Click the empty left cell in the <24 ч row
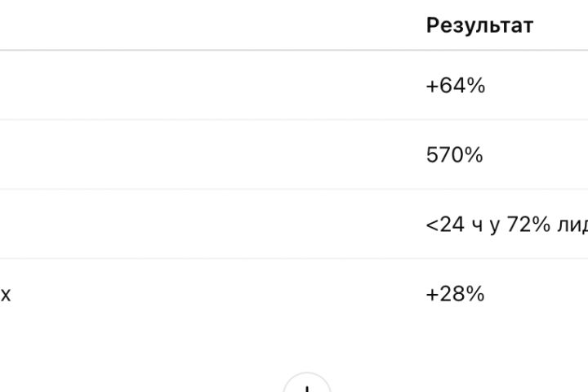The image size is (588, 392). 204,225
